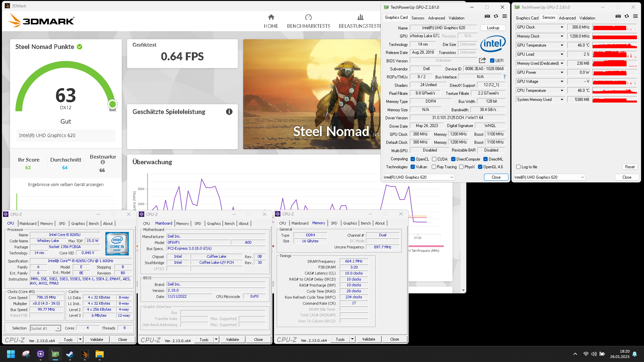The image size is (644, 362).
Task: Take screenshot with first GPU-Z camera icon
Action: click(487, 16)
